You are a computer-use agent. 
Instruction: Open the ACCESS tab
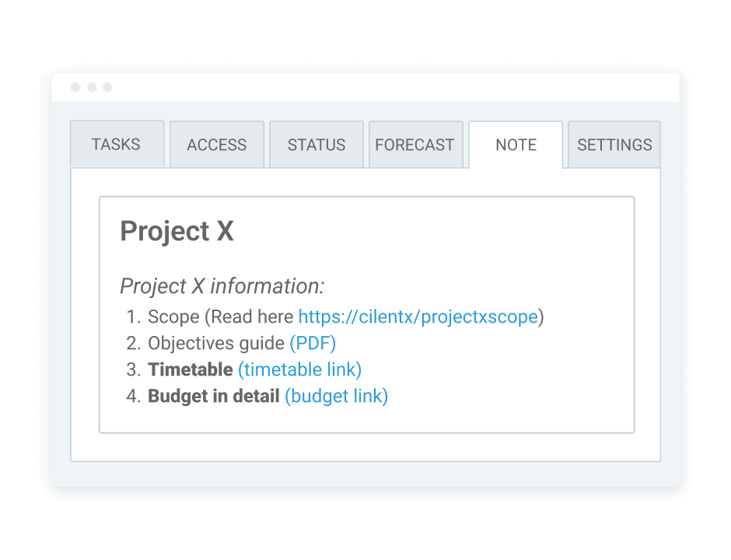(x=216, y=144)
